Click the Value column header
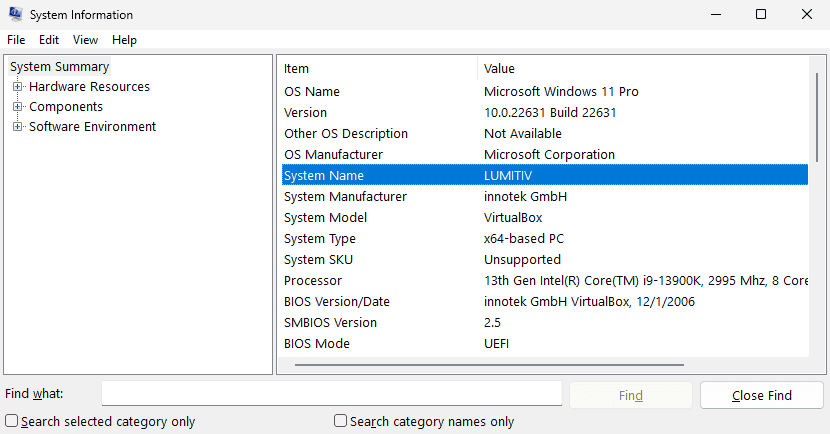This screenshot has width=830, height=434. pyautogui.click(x=640, y=69)
